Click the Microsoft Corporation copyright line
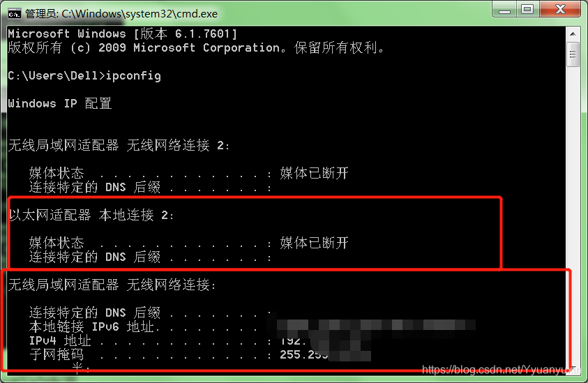 pyautogui.click(x=196, y=47)
